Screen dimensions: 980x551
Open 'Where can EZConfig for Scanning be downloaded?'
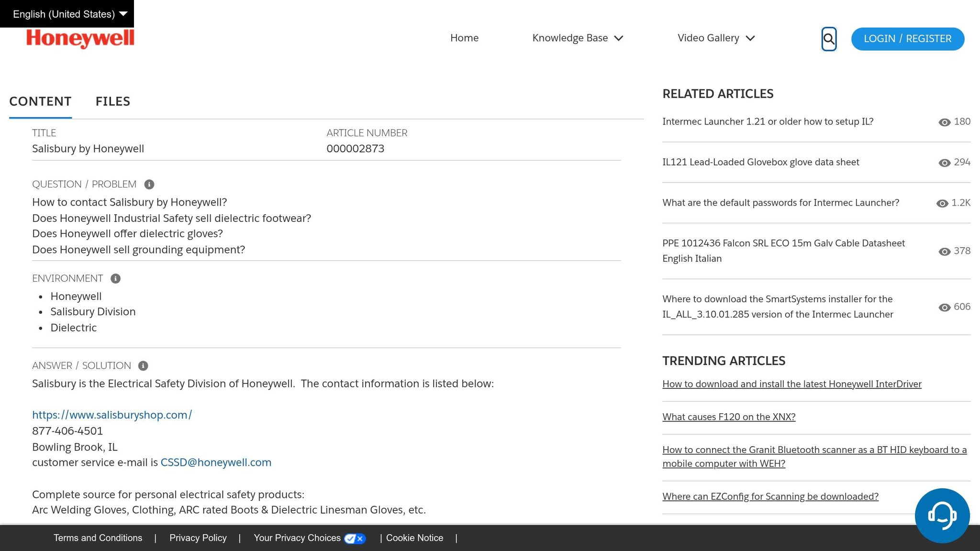(770, 496)
